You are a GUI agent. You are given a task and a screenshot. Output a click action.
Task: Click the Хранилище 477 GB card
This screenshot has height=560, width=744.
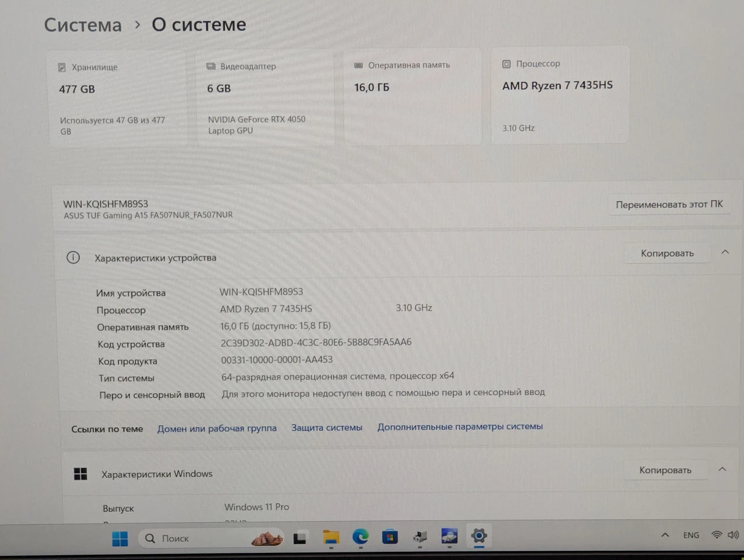(x=117, y=99)
